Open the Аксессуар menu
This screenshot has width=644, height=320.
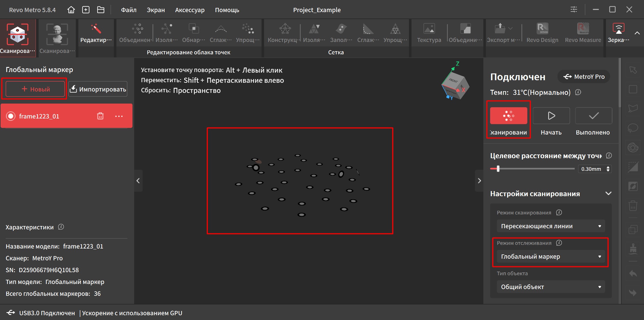[190, 10]
